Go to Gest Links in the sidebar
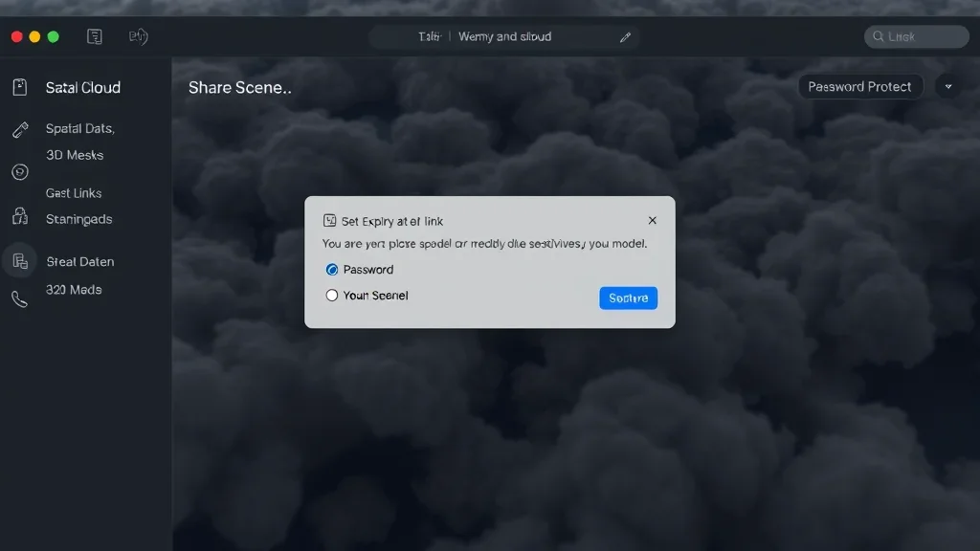980x551 pixels. coord(74,192)
